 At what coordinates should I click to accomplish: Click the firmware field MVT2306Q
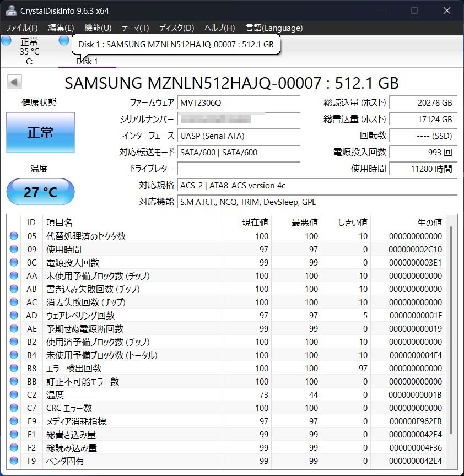pyautogui.click(x=239, y=102)
